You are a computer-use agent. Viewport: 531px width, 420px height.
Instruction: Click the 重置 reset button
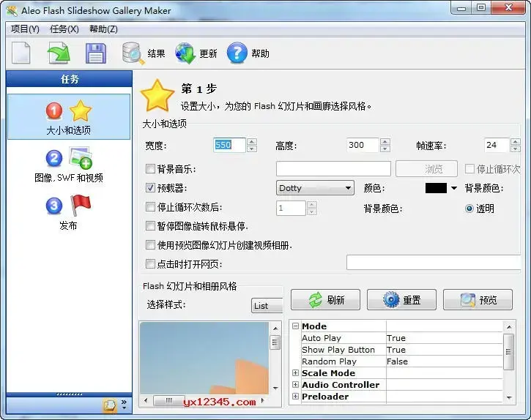coord(401,300)
